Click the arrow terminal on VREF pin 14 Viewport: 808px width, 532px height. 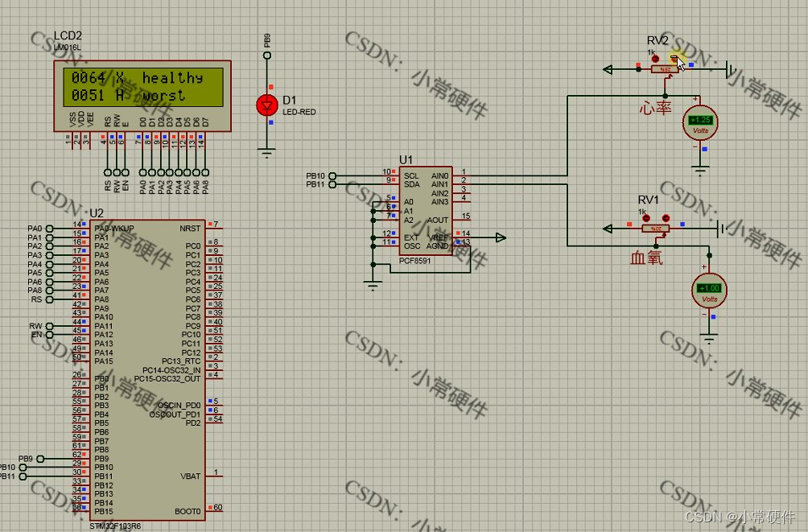click(x=501, y=237)
